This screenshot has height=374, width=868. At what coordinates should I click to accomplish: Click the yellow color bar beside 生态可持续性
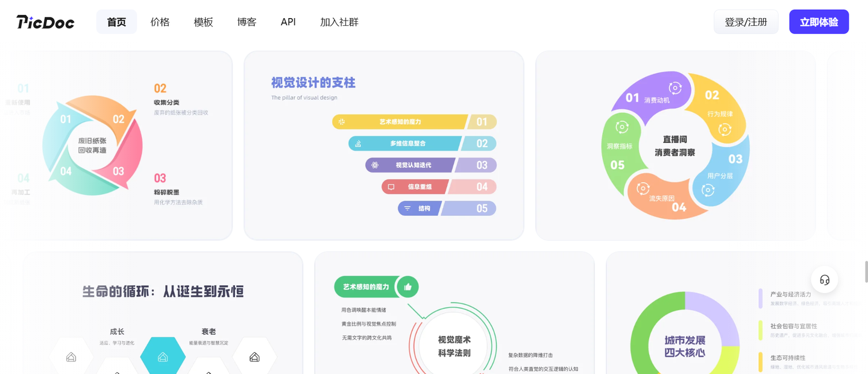tap(761, 362)
